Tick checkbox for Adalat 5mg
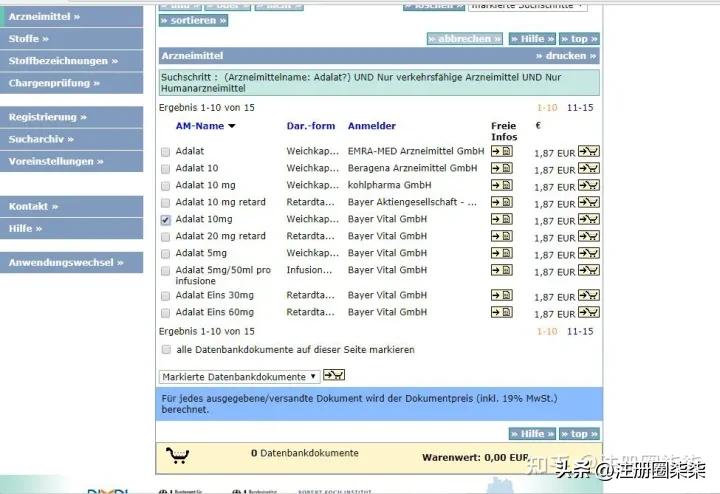The image size is (720, 494). (x=165, y=254)
